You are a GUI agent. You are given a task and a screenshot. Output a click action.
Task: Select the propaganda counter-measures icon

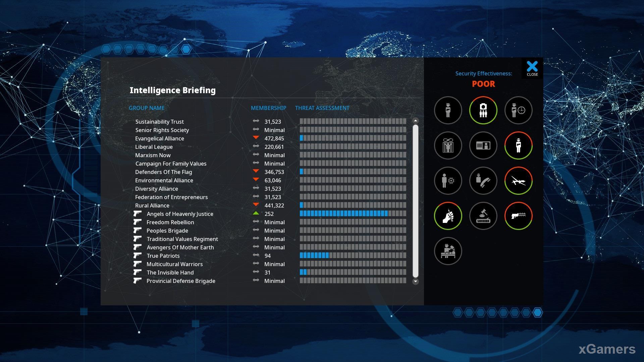point(448,216)
